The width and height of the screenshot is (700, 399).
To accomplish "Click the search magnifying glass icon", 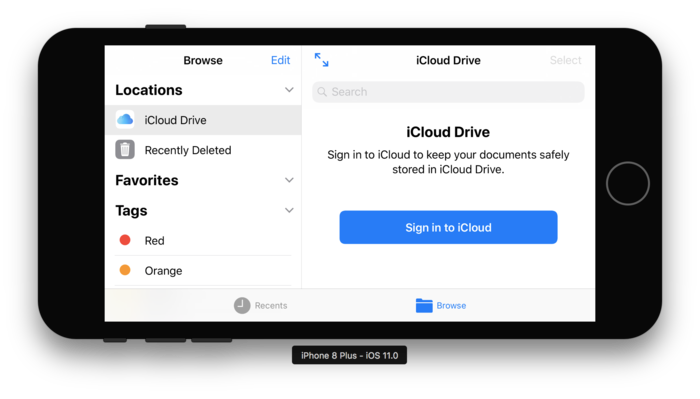I will (322, 92).
